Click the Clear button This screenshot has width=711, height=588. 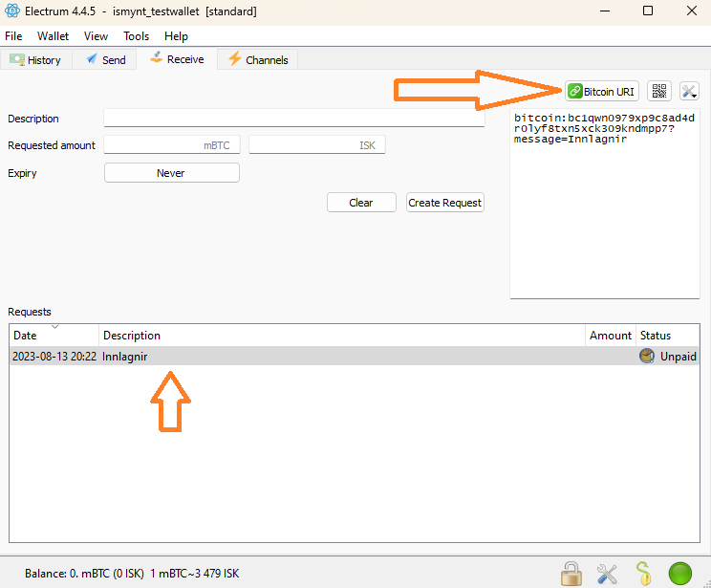pos(361,203)
